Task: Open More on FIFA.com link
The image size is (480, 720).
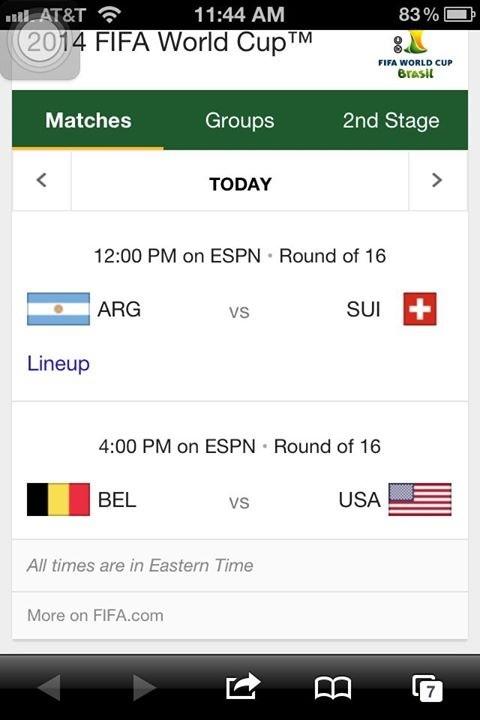Action: pyautogui.click(x=95, y=615)
